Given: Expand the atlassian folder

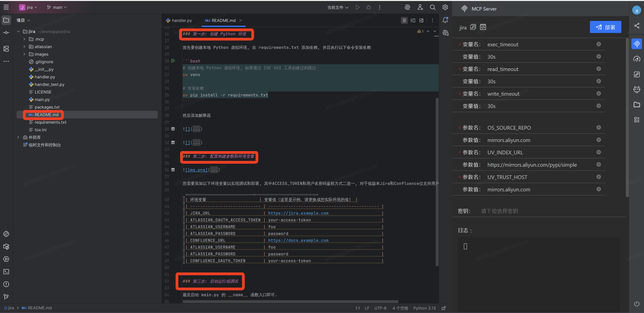Looking at the screenshot, I should [24, 47].
